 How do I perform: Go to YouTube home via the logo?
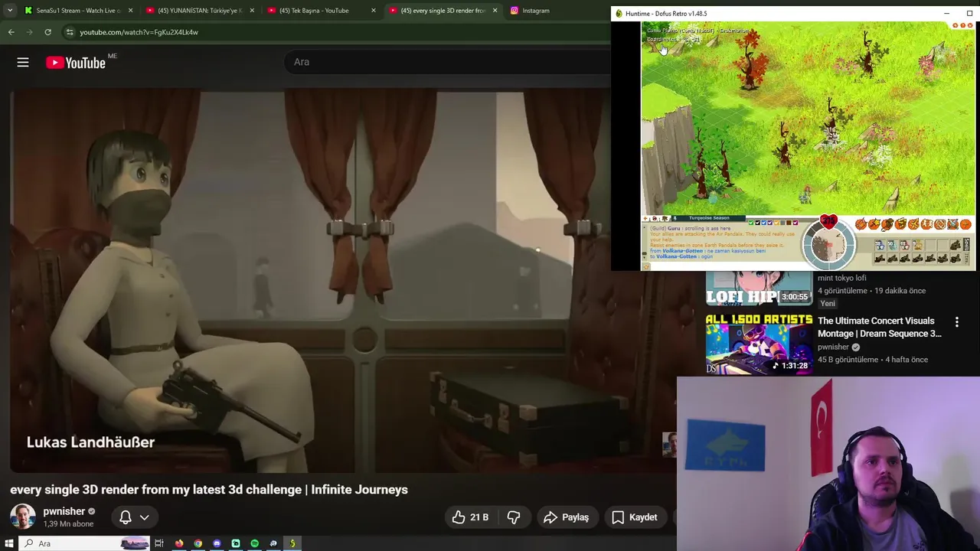point(76,63)
